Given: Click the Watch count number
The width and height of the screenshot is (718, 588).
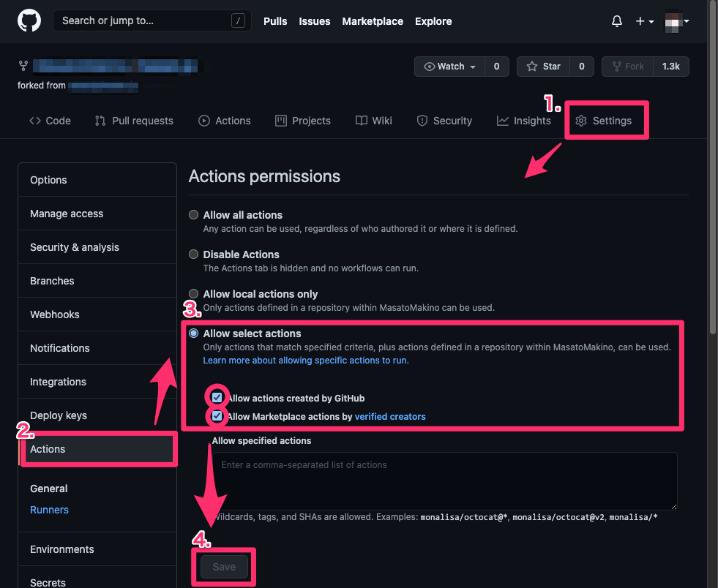Looking at the screenshot, I should pyautogui.click(x=497, y=67).
